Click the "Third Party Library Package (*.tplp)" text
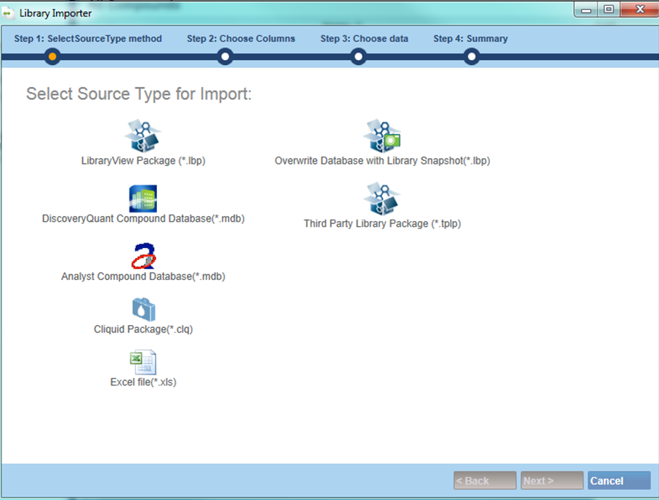The width and height of the screenshot is (659, 500). (x=382, y=224)
